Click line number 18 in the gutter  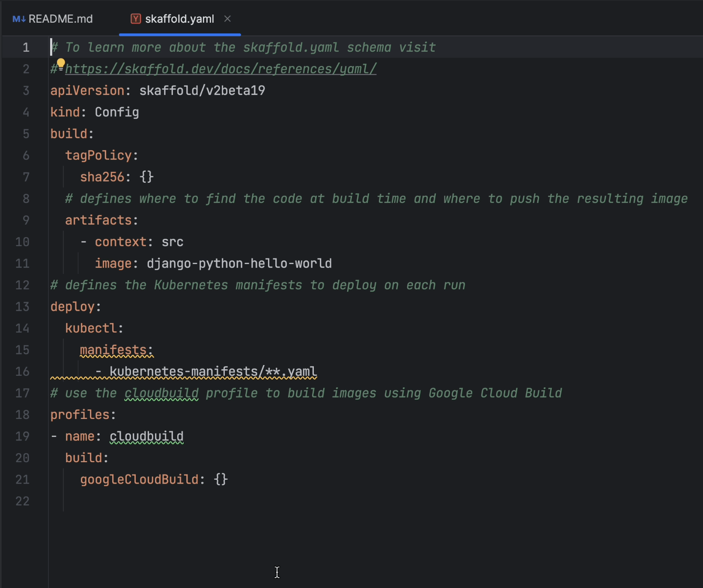(22, 415)
